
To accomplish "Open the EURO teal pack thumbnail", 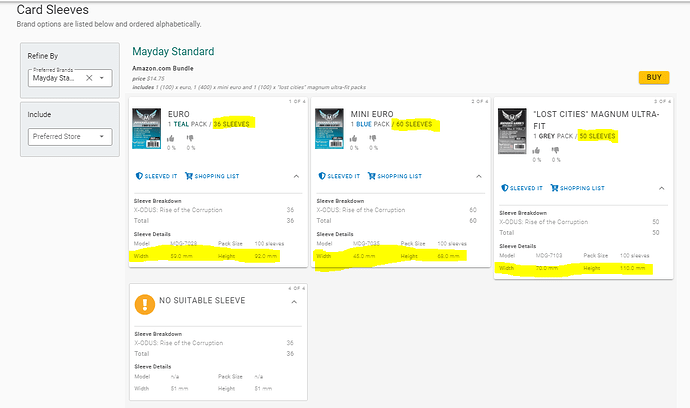I will [x=147, y=129].
